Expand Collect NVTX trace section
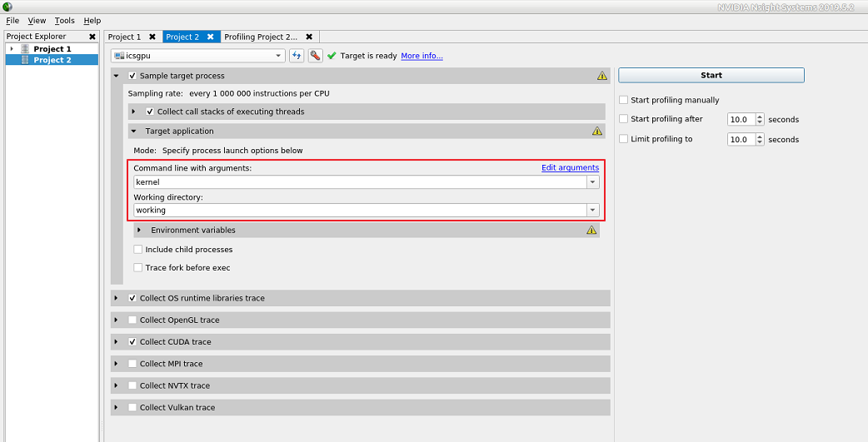868x442 pixels. click(x=117, y=385)
